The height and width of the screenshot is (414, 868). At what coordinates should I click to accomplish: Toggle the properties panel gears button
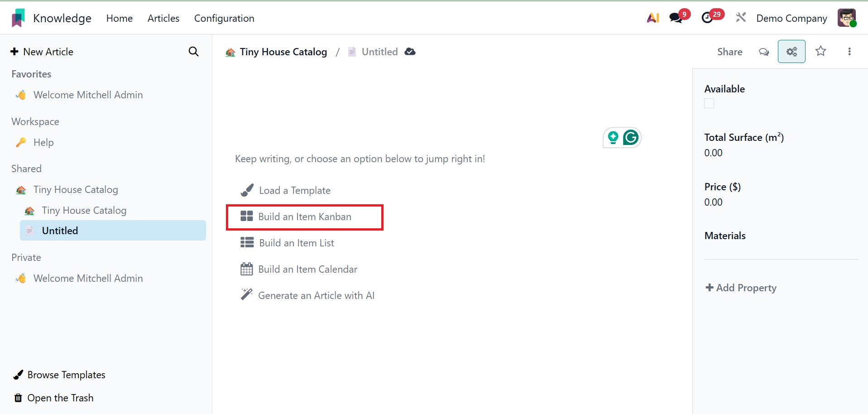tap(791, 52)
